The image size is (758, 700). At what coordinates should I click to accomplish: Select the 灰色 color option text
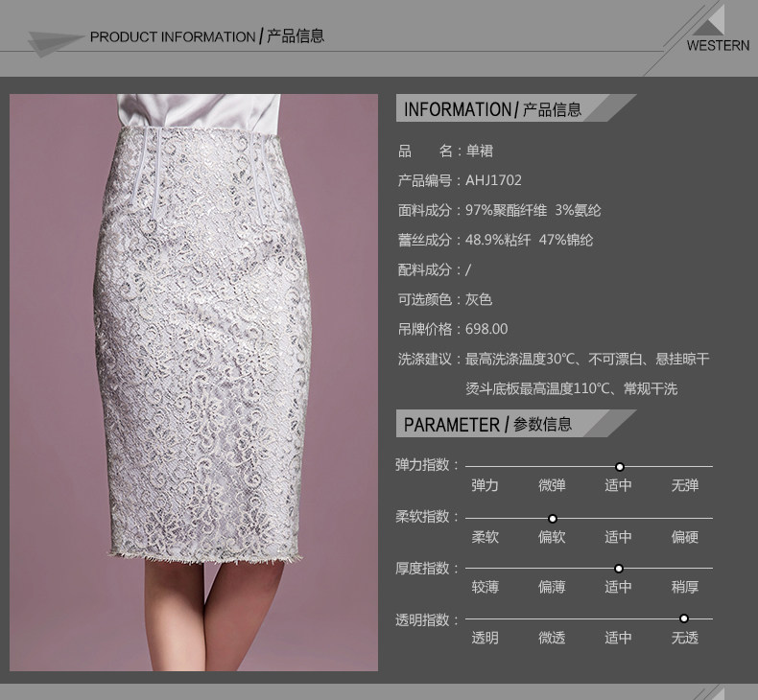click(479, 299)
